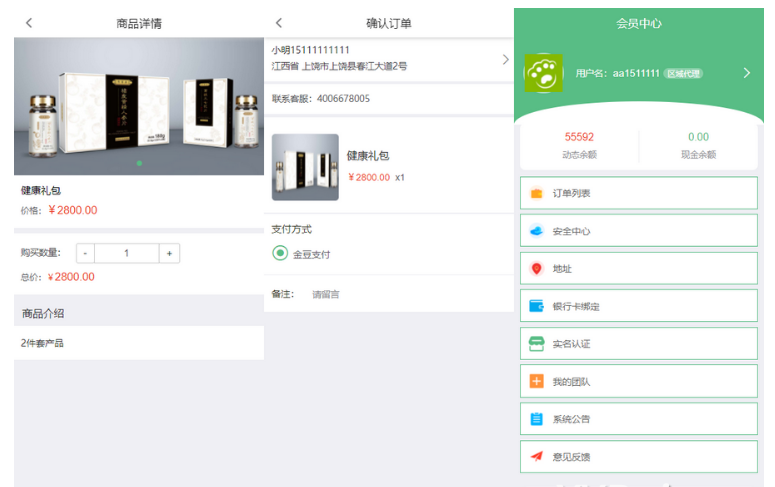Open the 安全中心 menu entry
The width and height of the screenshot is (775, 487).
coord(639,231)
